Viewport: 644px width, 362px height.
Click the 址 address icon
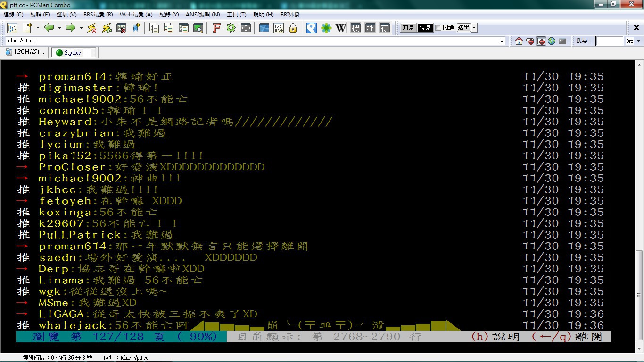click(x=370, y=28)
